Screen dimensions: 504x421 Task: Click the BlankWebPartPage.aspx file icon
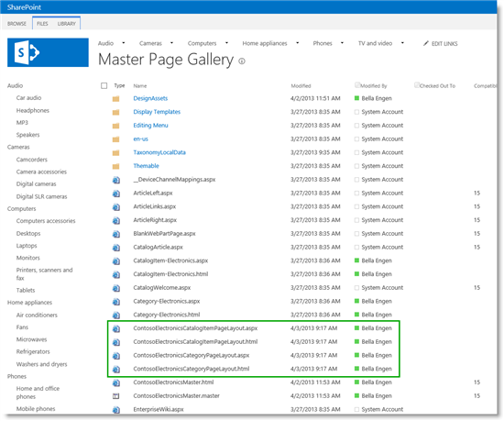click(x=116, y=234)
